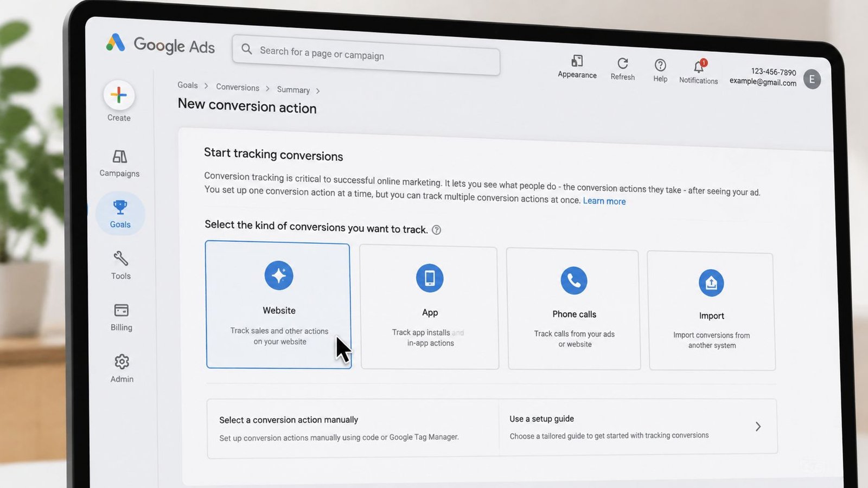This screenshot has width=868, height=488.
Task: Select the Phone calls conversion card
Action: pyautogui.click(x=573, y=310)
